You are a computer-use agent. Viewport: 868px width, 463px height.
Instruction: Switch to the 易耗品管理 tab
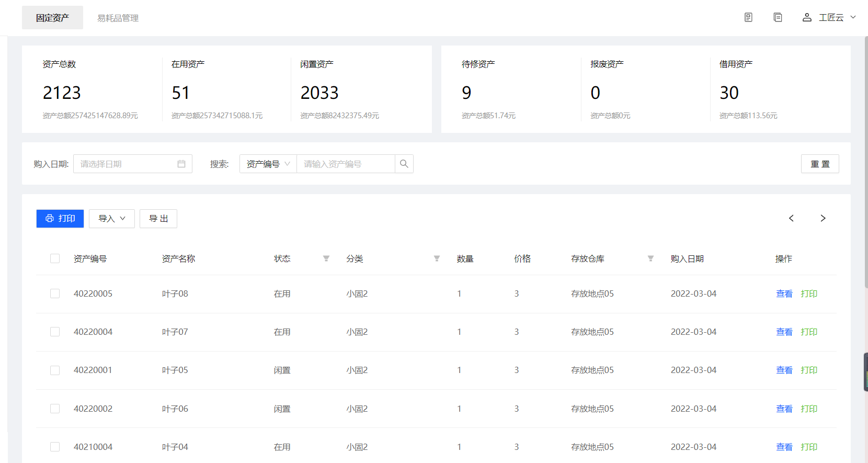[x=118, y=18]
